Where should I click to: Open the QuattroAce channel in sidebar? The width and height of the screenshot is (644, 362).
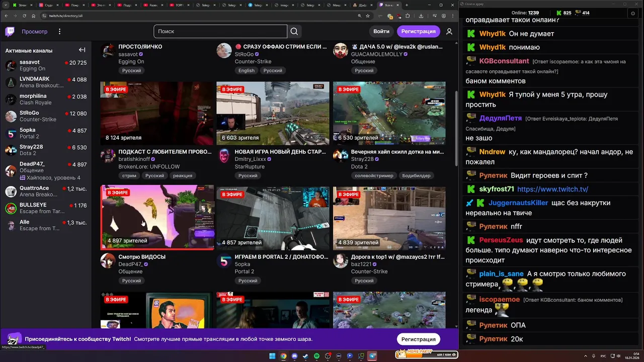[x=46, y=192]
